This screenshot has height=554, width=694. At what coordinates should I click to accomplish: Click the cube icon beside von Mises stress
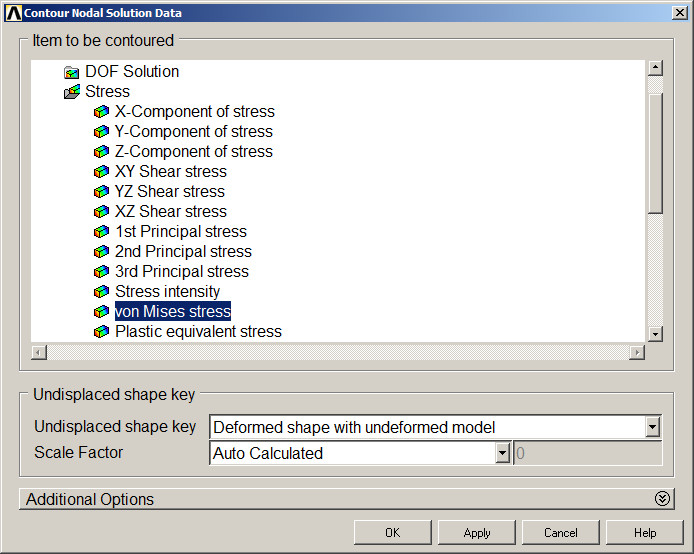pos(101,312)
